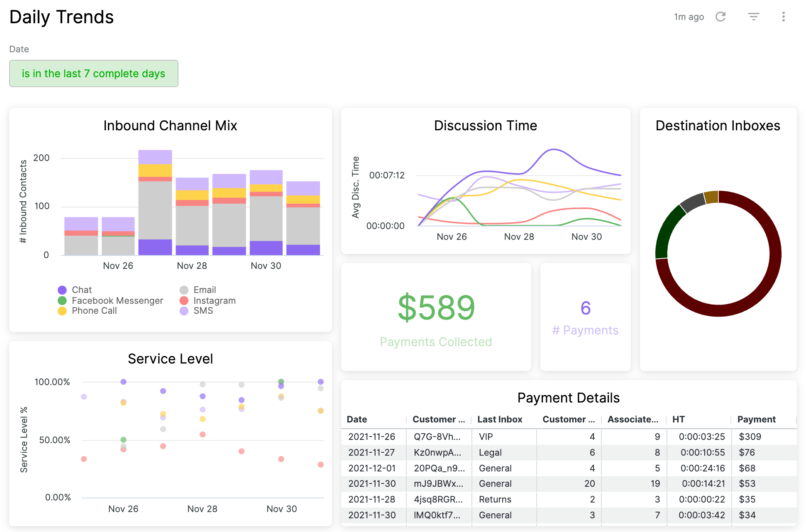Click customer ID '4jsq8RGR...'
The width and height of the screenshot is (806, 532).
click(x=438, y=499)
